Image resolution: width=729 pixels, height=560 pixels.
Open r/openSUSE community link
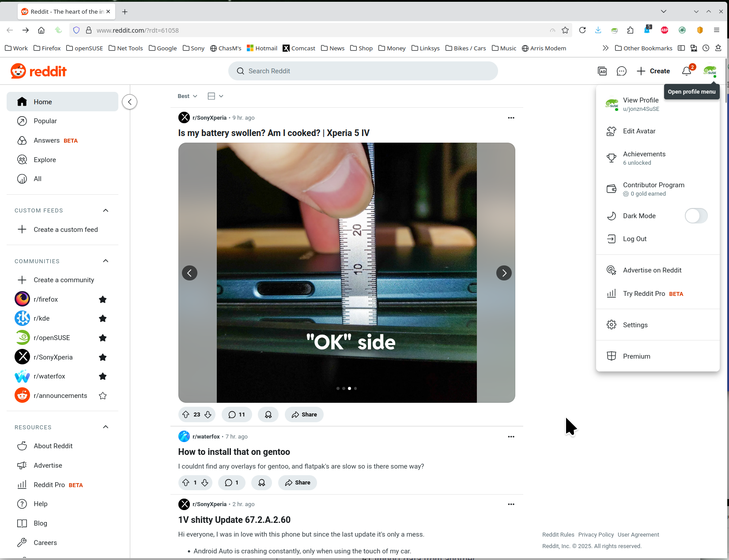(x=52, y=338)
